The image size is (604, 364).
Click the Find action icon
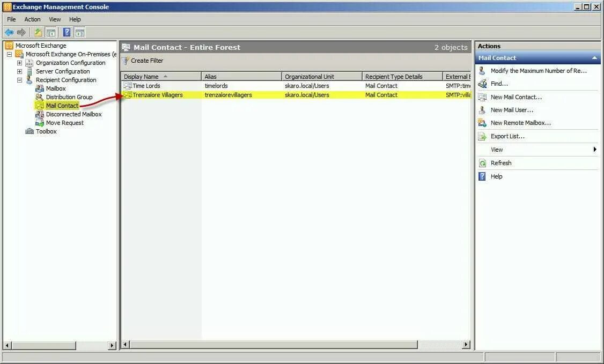[x=482, y=84]
